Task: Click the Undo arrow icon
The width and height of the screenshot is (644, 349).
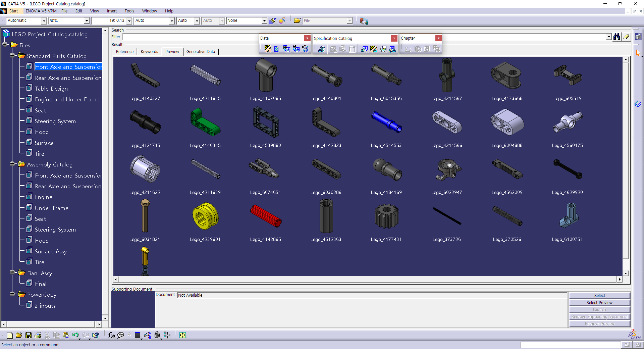Action: click(75, 335)
